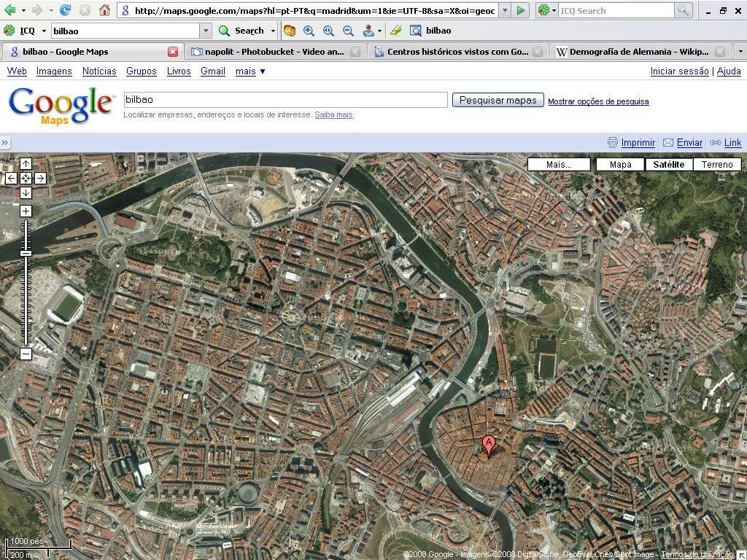
Task: Enable the Terreno map view
Action: tap(716, 164)
